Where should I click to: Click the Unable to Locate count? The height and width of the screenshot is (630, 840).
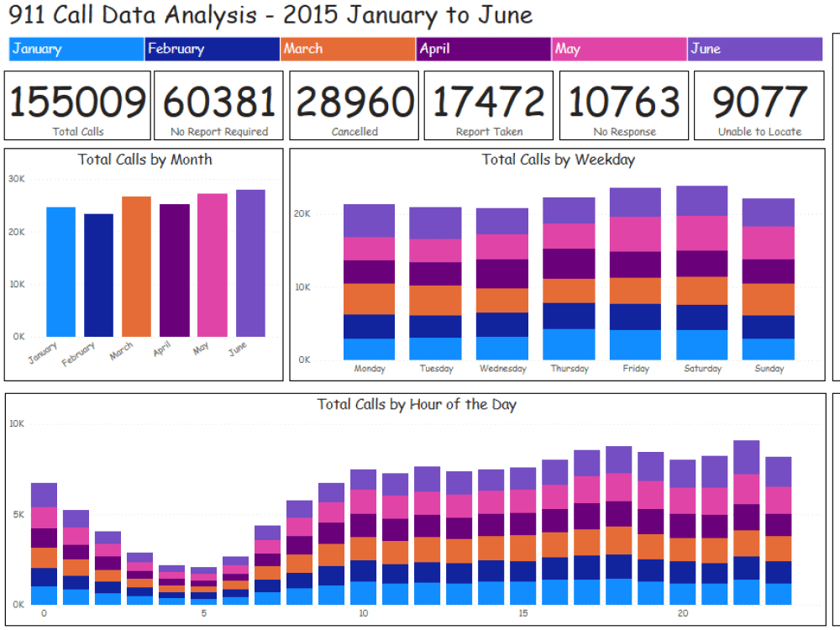[x=759, y=103]
